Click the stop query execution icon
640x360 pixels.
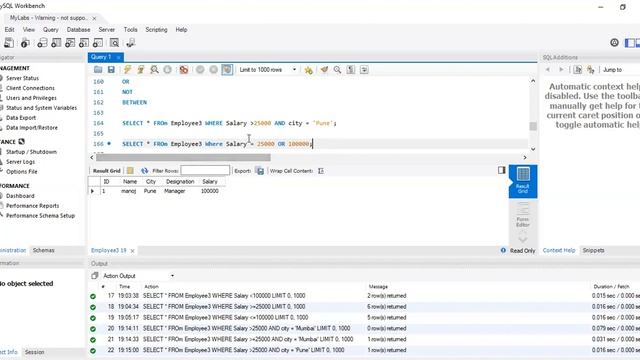[167, 70]
